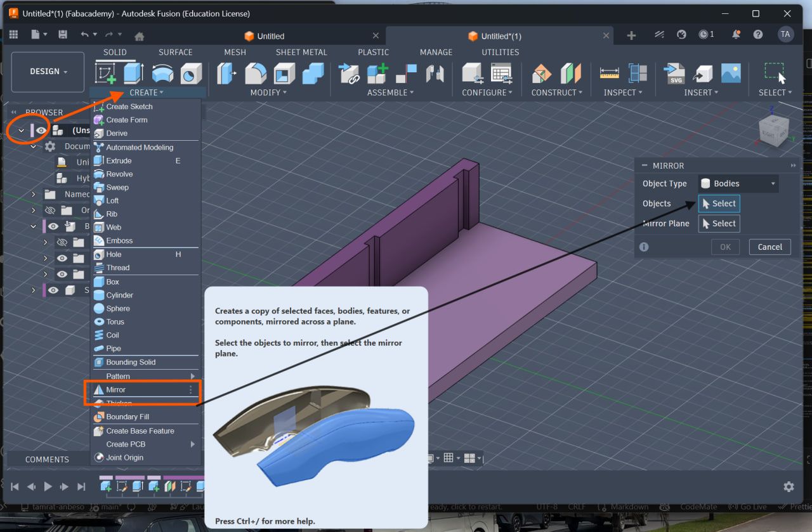Screen dimensions: 812x532
Task: Choose Bounding Solid in the Create menu
Action: [x=145, y=362]
